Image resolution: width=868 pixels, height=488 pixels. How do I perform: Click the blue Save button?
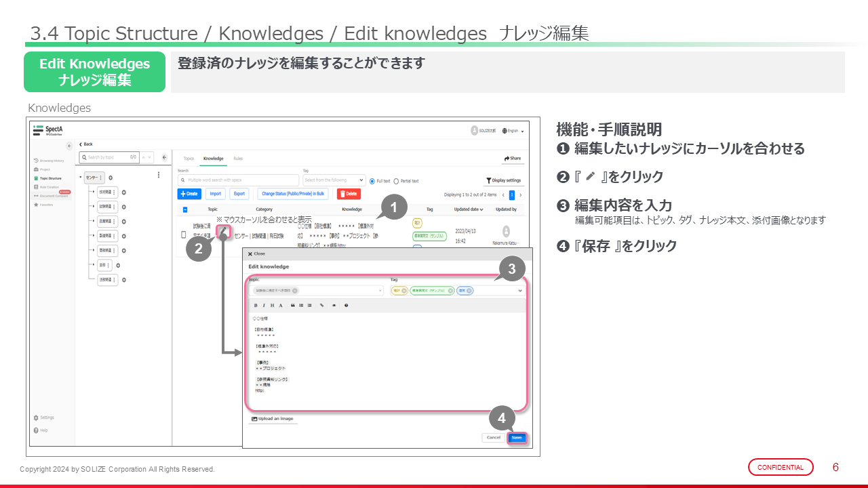(517, 438)
